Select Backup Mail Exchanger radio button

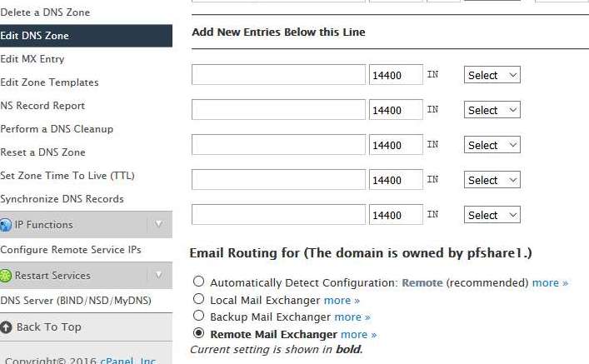(x=198, y=316)
